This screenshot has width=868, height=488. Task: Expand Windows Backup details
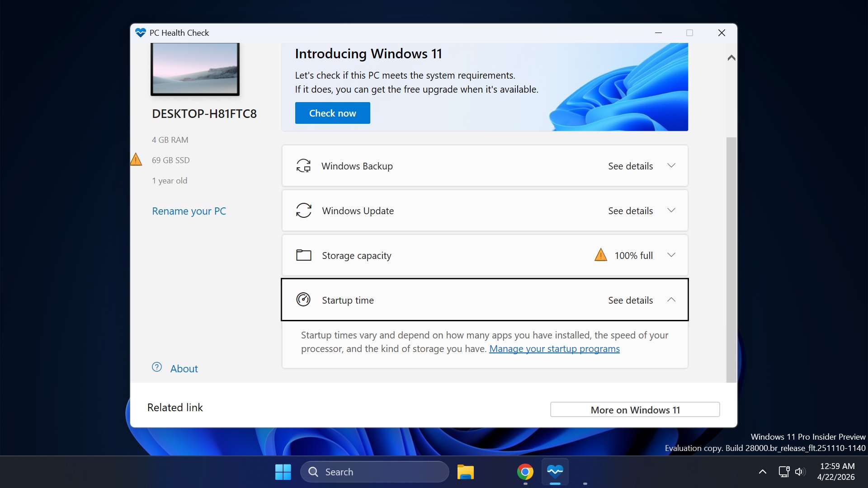[x=671, y=165]
